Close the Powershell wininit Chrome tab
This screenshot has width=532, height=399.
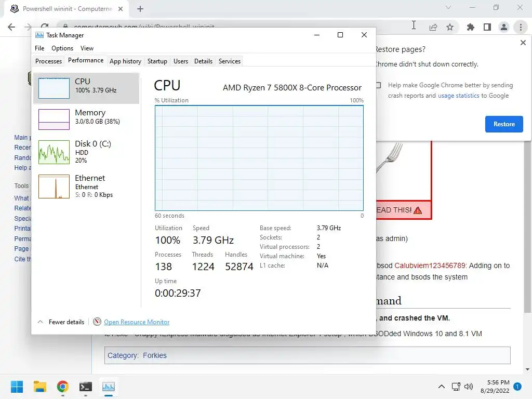pyautogui.click(x=121, y=9)
